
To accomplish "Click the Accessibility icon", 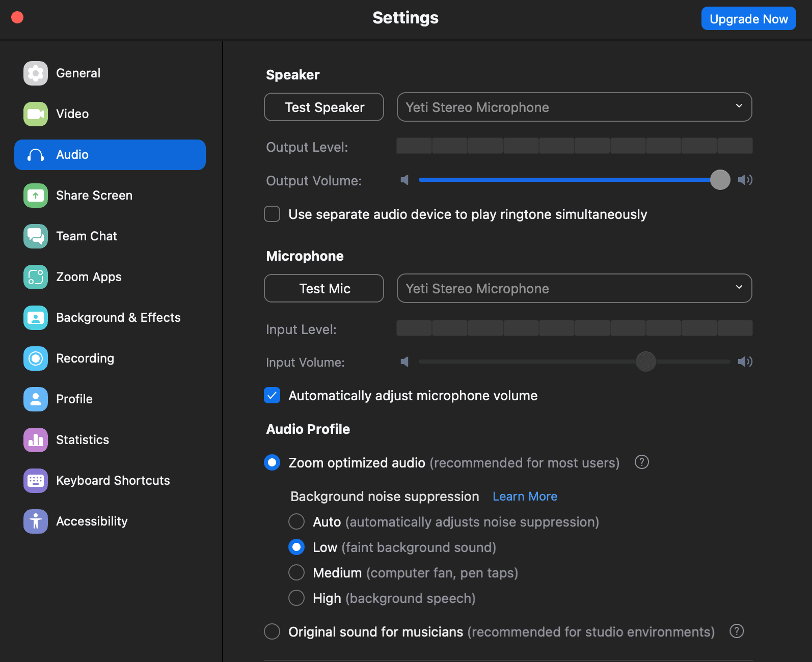I will (x=36, y=521).
